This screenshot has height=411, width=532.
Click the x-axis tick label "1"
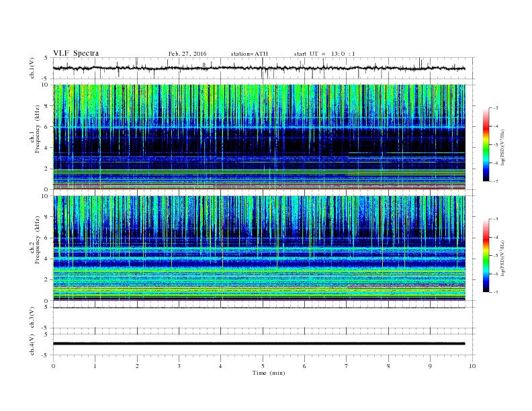(95, 366)
